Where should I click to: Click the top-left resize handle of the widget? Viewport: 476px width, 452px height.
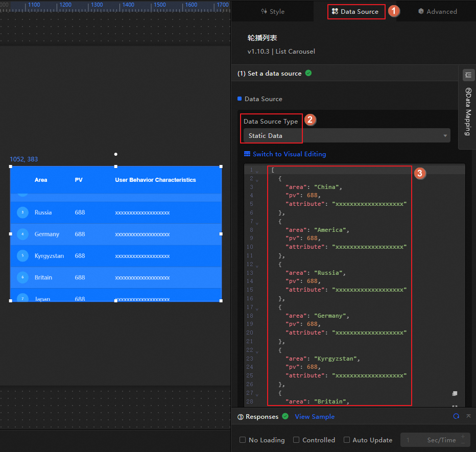tap(11, 166)
